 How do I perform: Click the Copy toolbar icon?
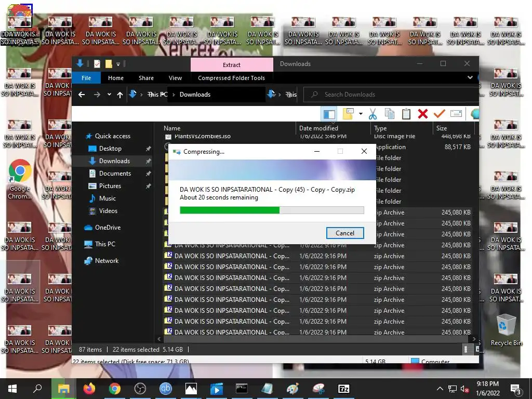[x=390, y=114]
